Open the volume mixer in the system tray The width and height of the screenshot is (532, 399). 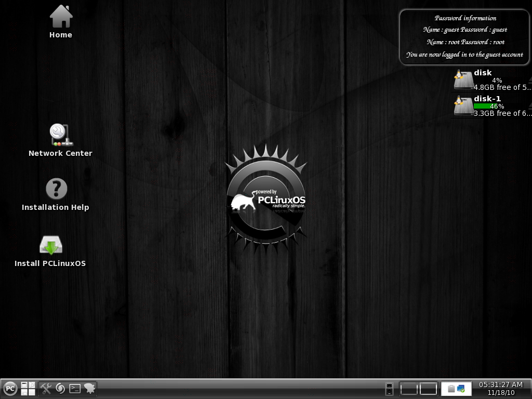tap(389, 389)
